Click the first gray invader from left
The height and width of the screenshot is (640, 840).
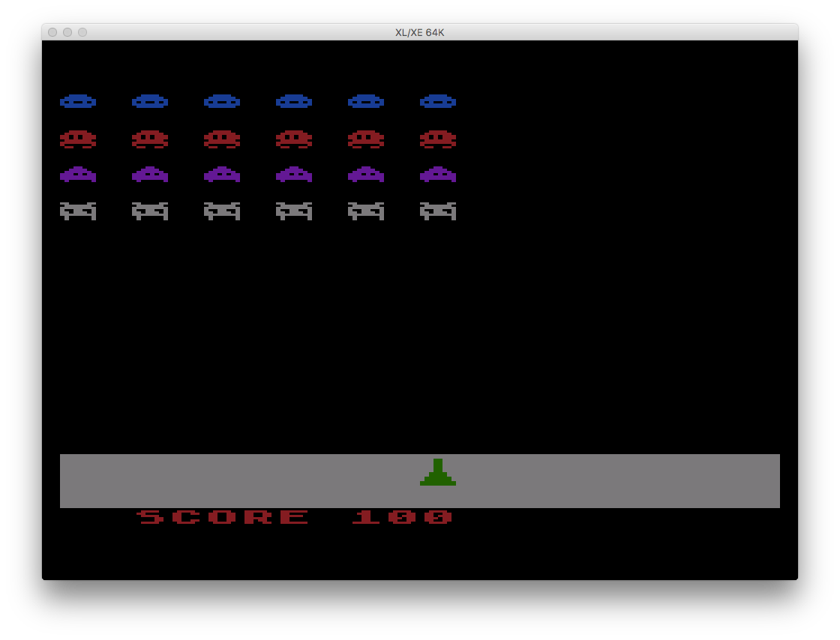78,211
